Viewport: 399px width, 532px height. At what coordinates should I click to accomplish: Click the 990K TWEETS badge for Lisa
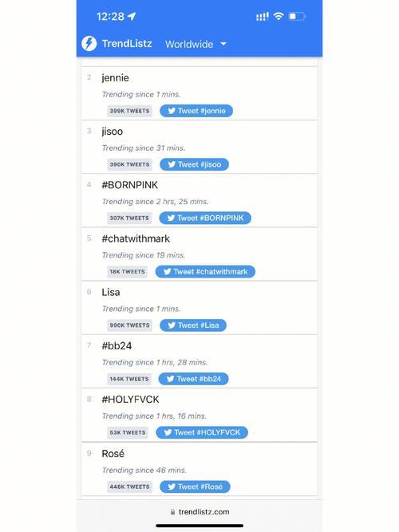pyautogui.click(x=129, y=325)
